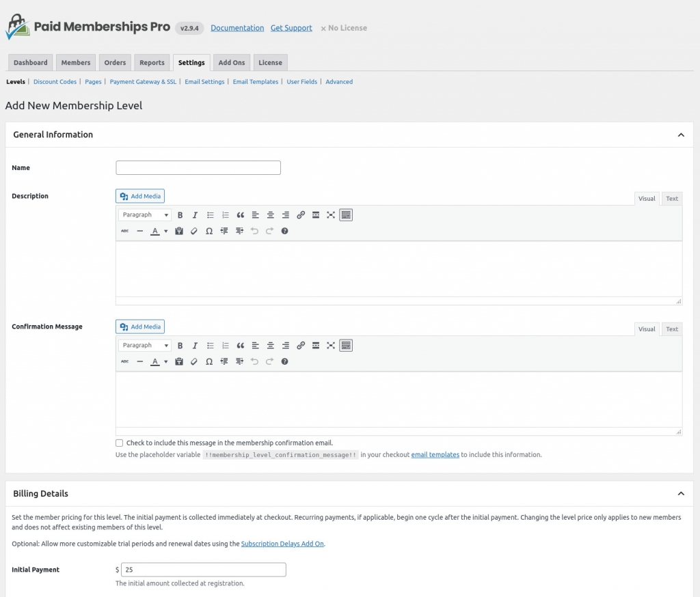Add a blockquote in the Description editor

pyautogui.click(x=240, y=214)
